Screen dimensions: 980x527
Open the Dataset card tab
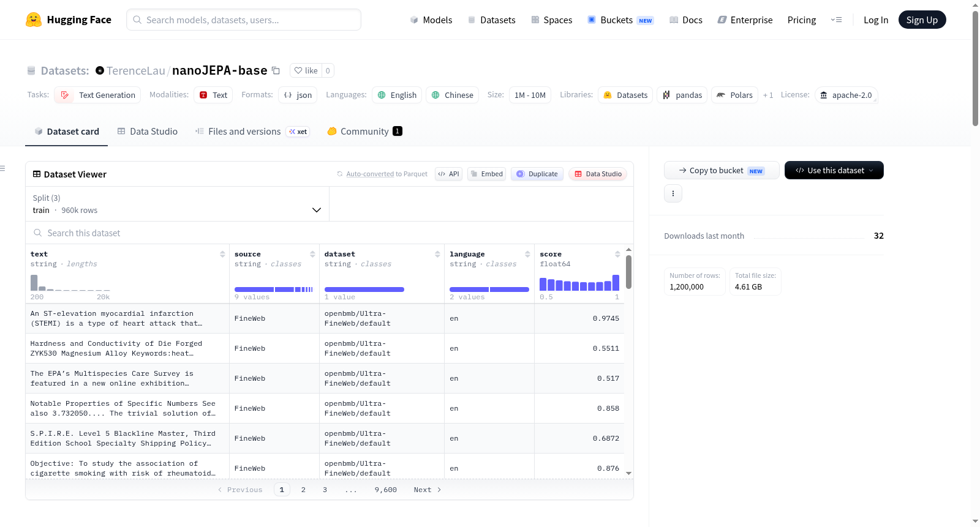click(x=66, y=132)
